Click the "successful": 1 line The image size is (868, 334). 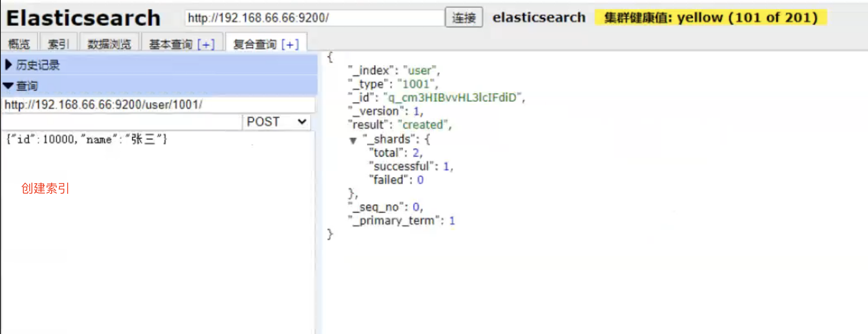pos(411,166)
